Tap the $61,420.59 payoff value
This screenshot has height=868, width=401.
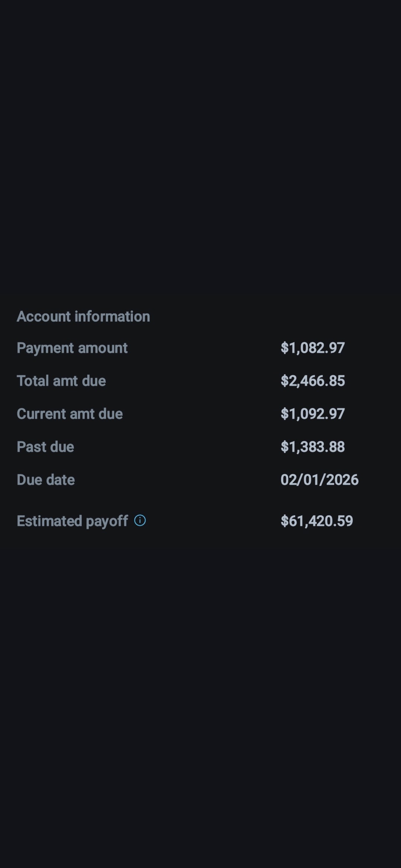pos(317,521)
